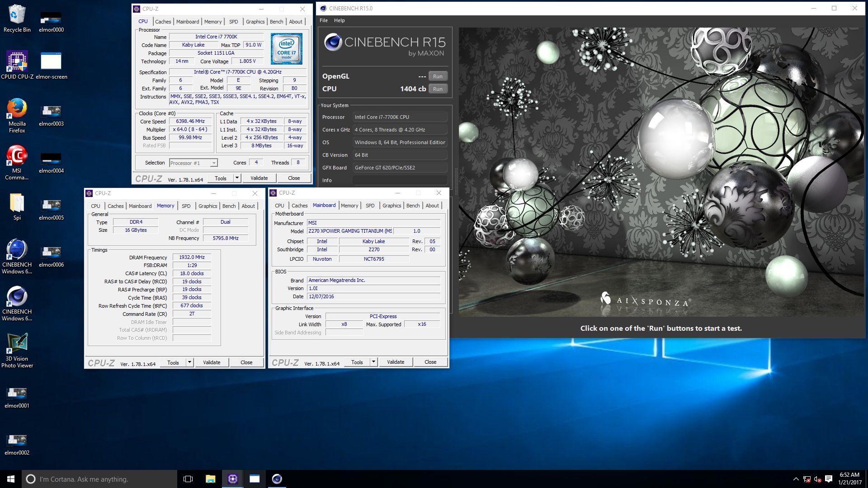Open the Recycle Bin desktop icon
This screenshot has height=488, width=868.
point(17,19)
